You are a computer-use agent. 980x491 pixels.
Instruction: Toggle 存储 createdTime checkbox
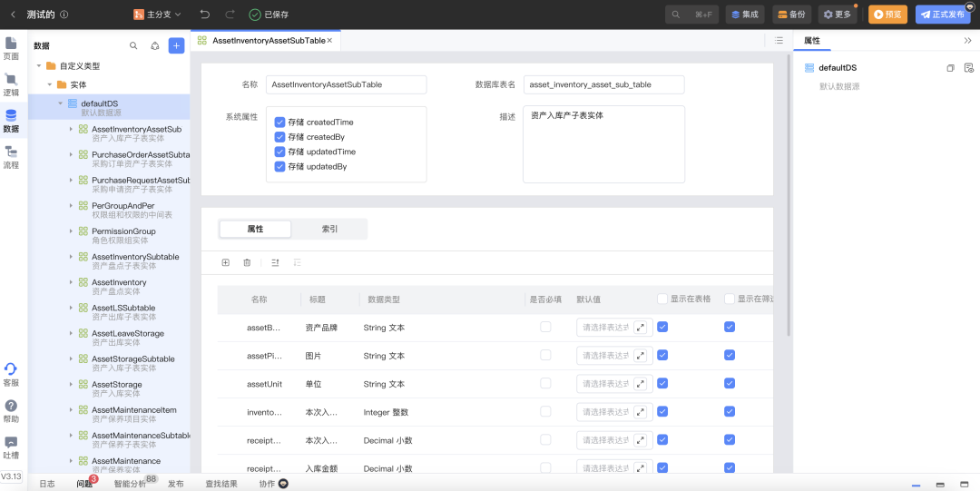[x=280, y=122]
